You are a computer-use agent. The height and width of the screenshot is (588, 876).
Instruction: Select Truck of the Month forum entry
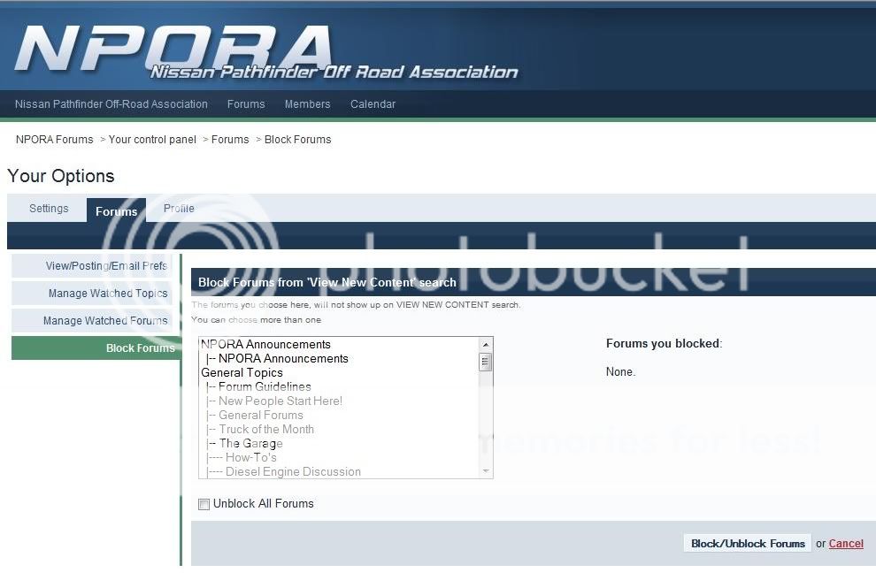click(266, 429)
